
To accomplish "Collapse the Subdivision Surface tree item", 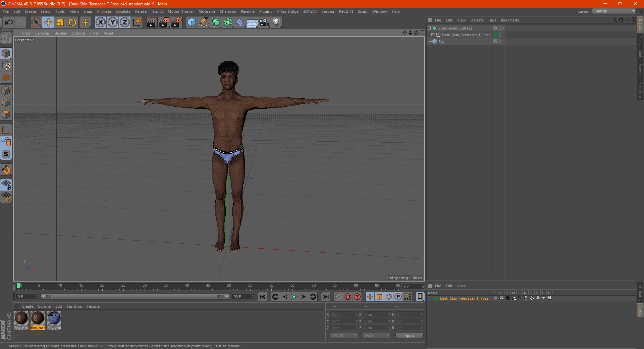I will [429, 28].
